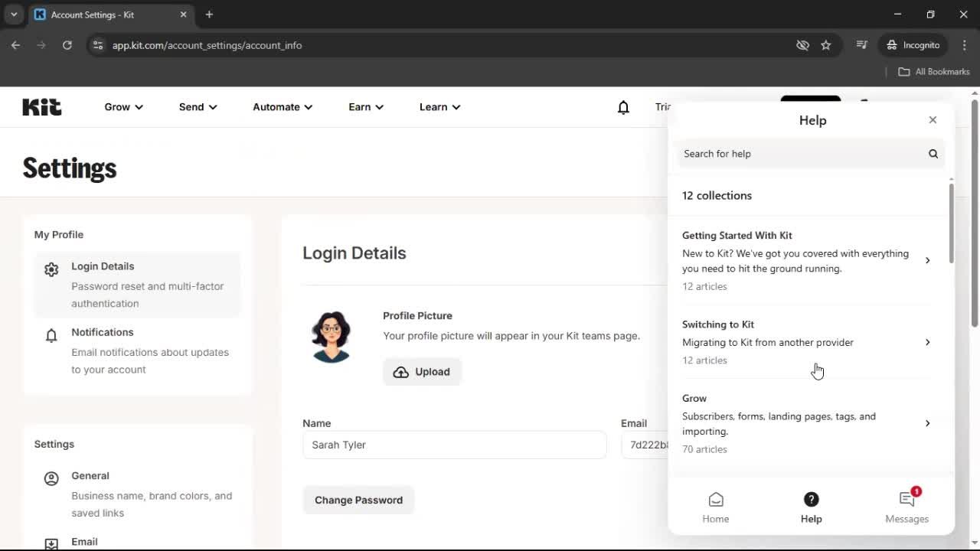The height and width of the screenshot is (551, 980).
Task: Open the Send menu
Action: 198,107
